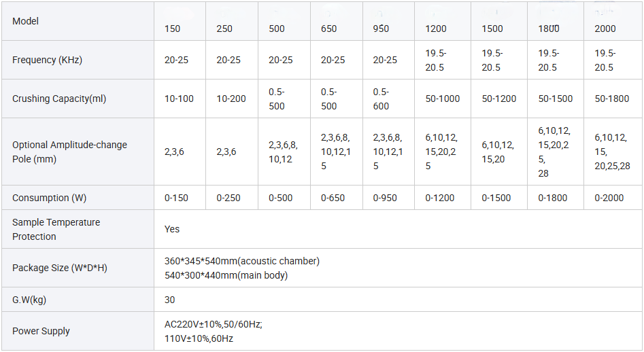Click the gross weight value 30
Image resolution: width=644 pixels, height=352 pixels.
(x=170, y=299)
